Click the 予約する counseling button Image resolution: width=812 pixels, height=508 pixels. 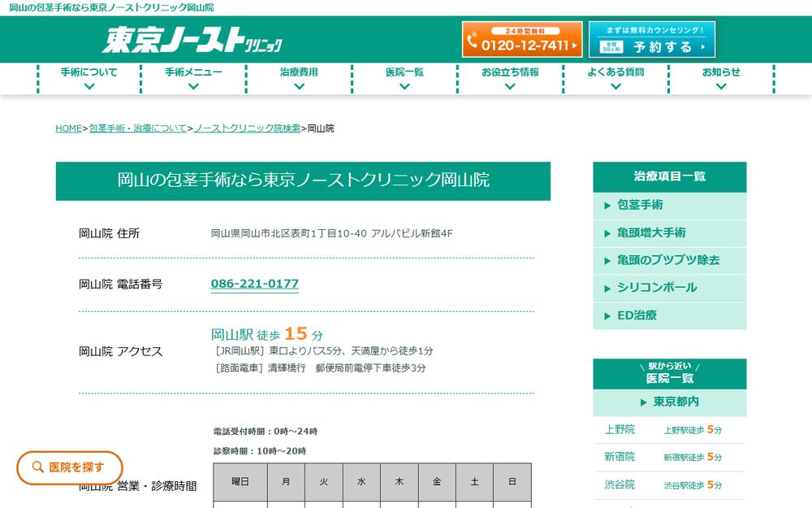click(x=652, y=39)
